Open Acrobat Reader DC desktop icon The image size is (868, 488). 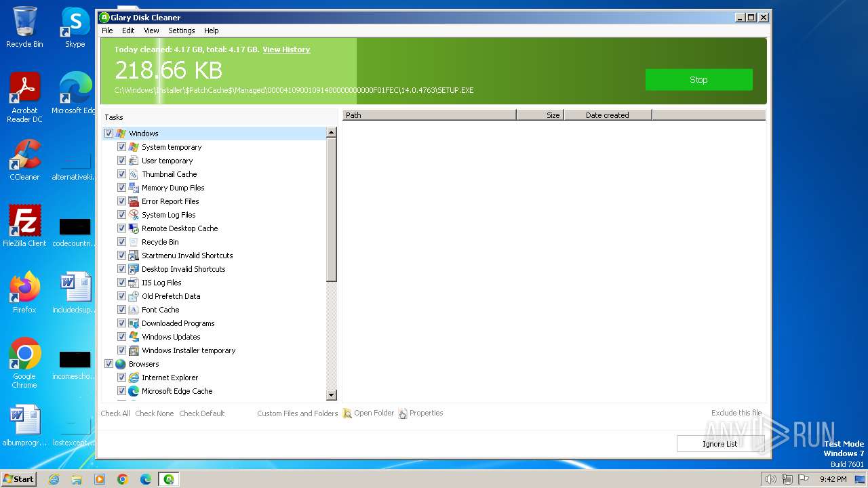click(x=24, y=98)
